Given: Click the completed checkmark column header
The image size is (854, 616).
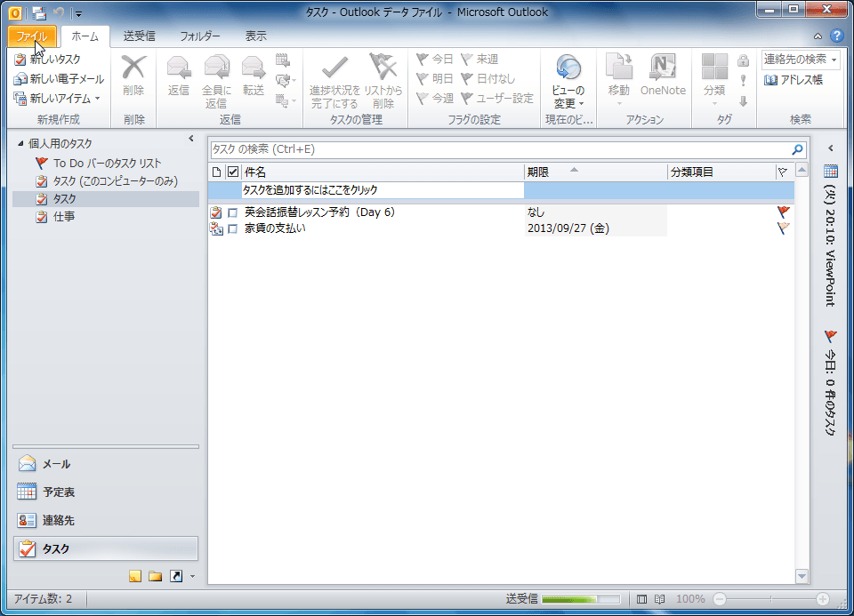Looking at the screenshot, I should click(233, 172).
